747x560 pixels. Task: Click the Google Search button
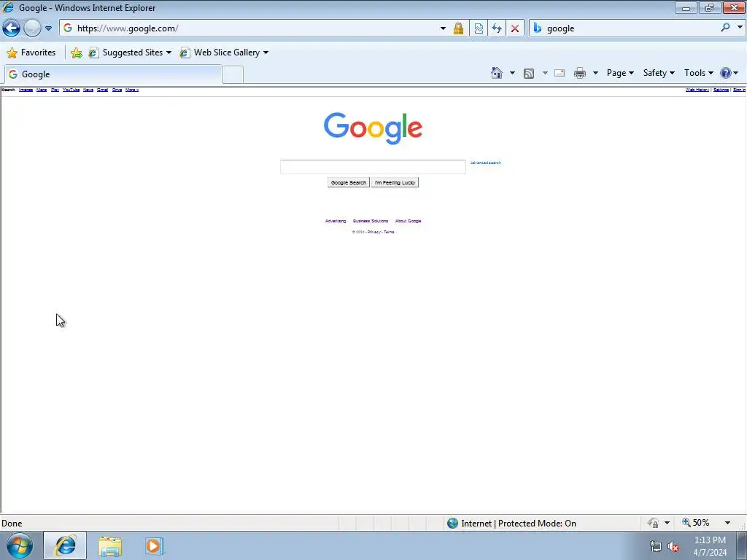[348, 182]
